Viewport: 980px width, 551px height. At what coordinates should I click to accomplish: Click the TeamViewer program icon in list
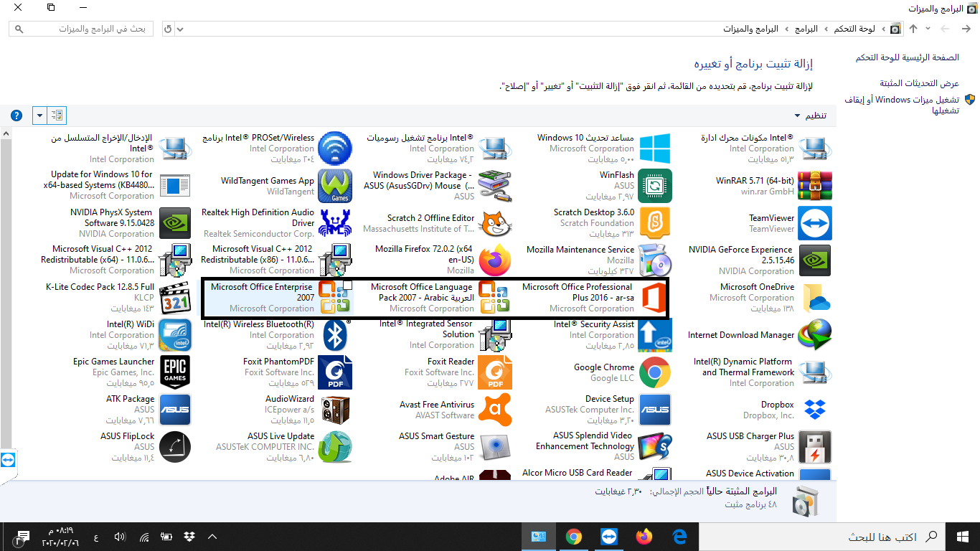pos(814,223)
